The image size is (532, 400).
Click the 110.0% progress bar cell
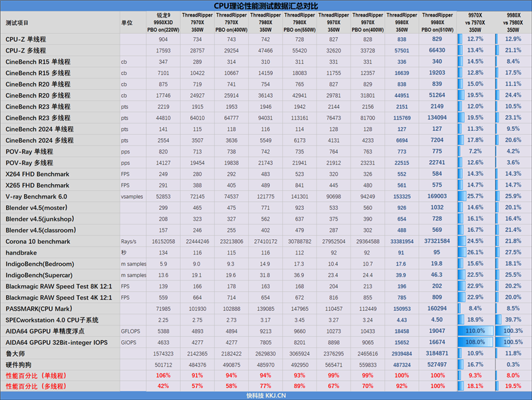(475, 331)
